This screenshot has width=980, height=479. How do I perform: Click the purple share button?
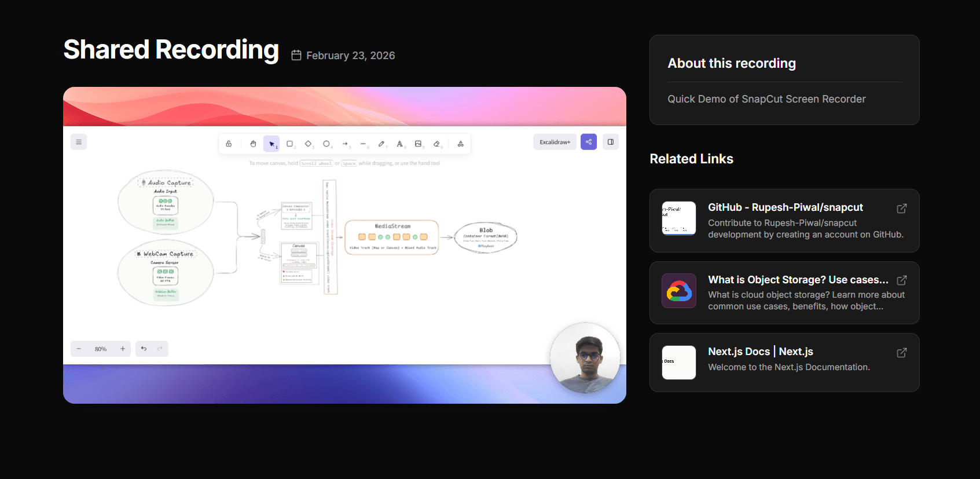tap(589, 142)
